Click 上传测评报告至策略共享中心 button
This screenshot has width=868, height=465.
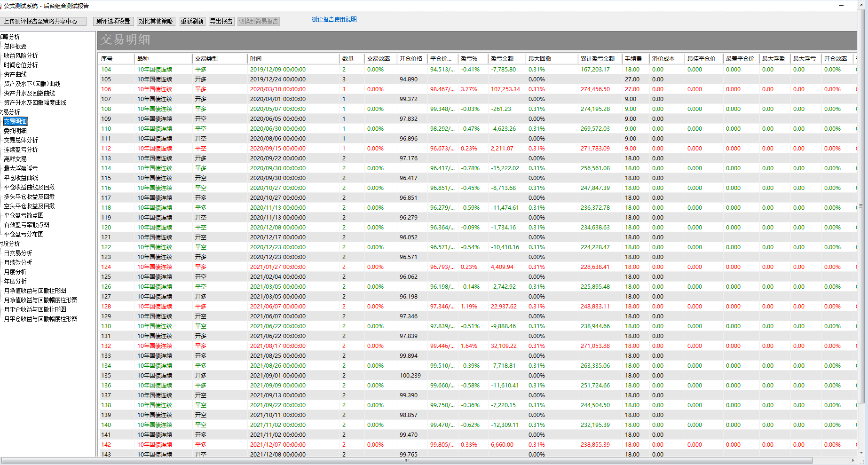tap(43, 21)
